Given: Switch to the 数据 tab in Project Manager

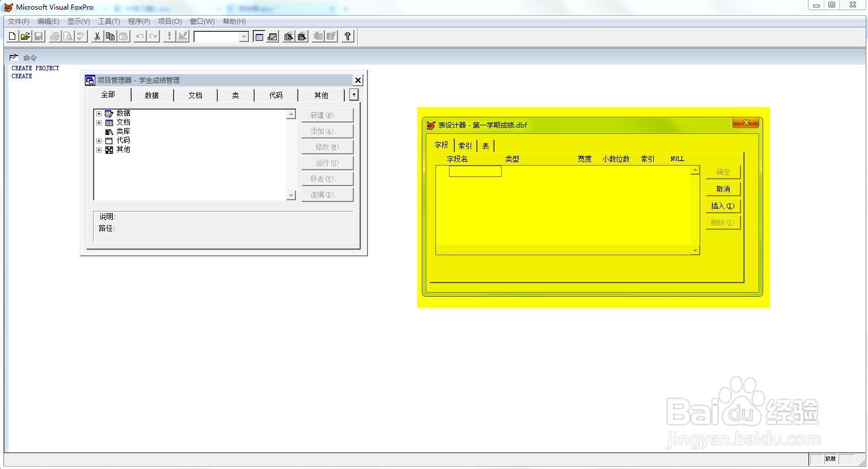Looking at the screenshot, I should [x=152, y=95].
